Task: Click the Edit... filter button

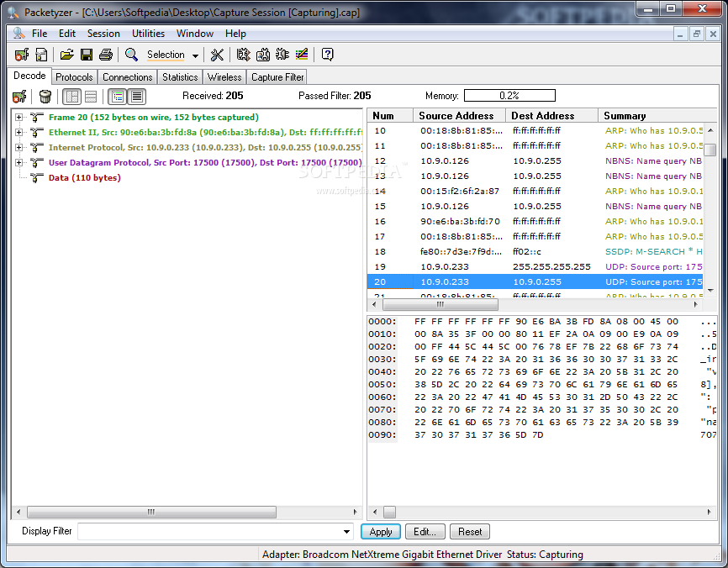Action: click(x=425, y=532)
